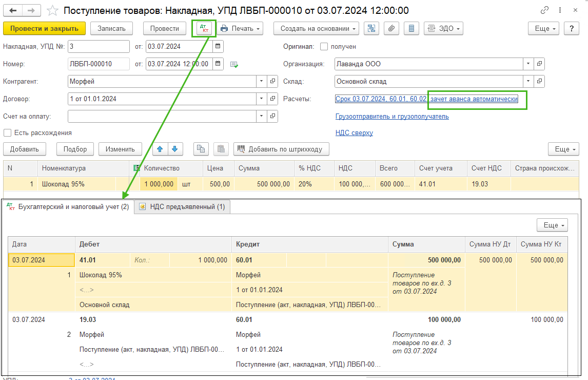Select the Счет учета cell 41.01

[x=441, y=184]
